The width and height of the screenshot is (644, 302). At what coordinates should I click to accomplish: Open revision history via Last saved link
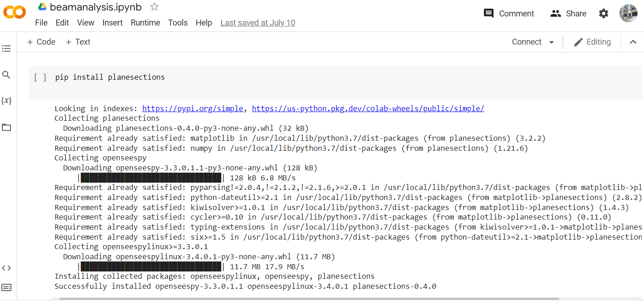258,22
